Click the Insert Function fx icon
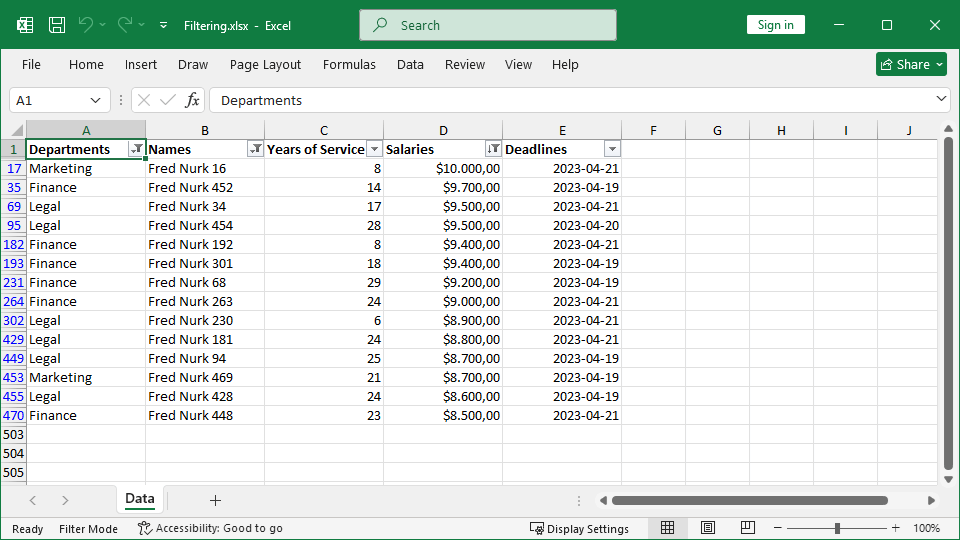The height and width of the screenshot is (540, 960). [x=193, y=100]
